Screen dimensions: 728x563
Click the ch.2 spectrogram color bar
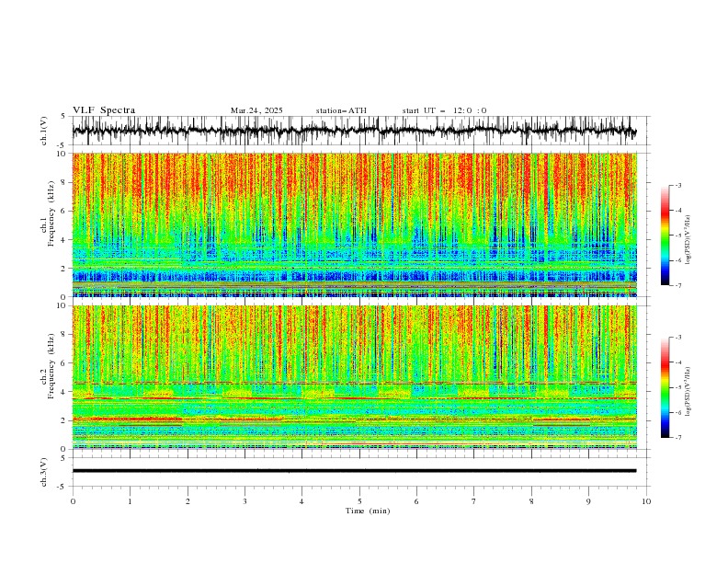tap(665, 387)
